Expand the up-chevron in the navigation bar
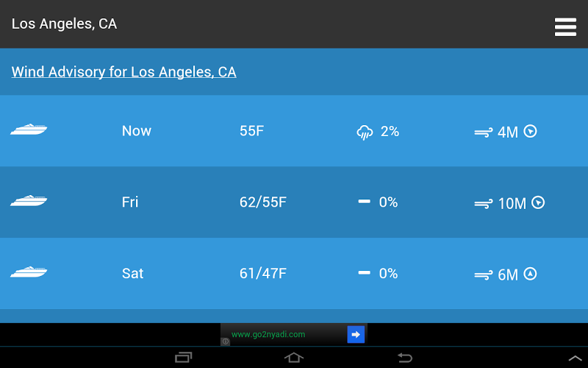 coord(576,358)
